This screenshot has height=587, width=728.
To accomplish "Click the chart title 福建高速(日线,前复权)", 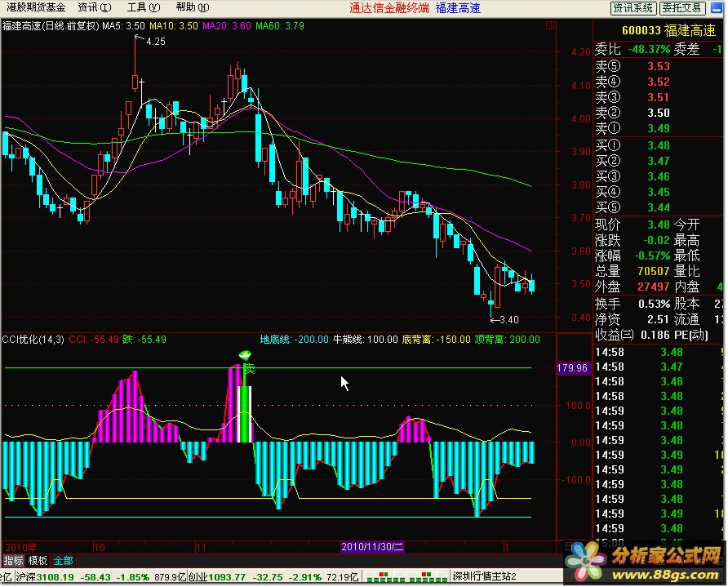I will point(51,26).
